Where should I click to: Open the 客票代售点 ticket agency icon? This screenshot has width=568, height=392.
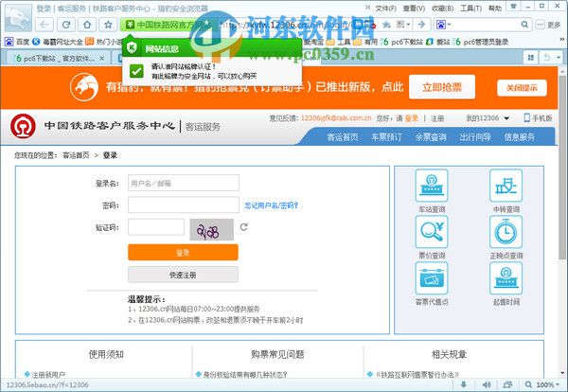432,278
